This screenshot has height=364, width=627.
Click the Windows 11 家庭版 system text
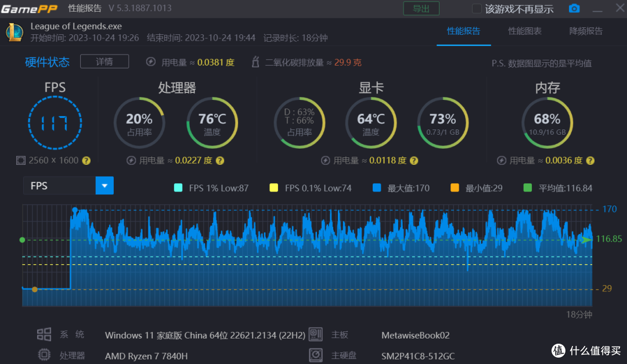pyautogui.click(x=205, y=335)
